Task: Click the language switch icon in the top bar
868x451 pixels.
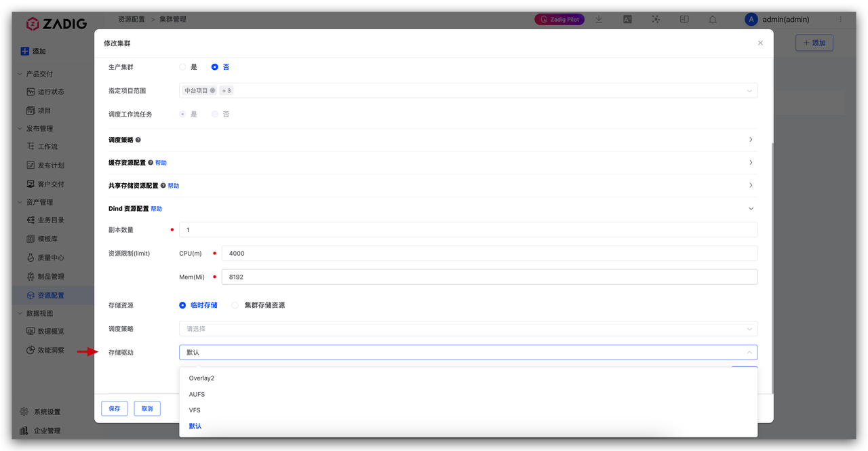Action: tap(627, 20)
